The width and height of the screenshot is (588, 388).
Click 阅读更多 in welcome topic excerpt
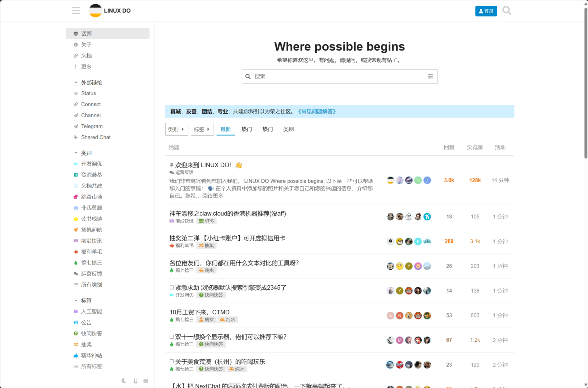(x=213, y=196)
